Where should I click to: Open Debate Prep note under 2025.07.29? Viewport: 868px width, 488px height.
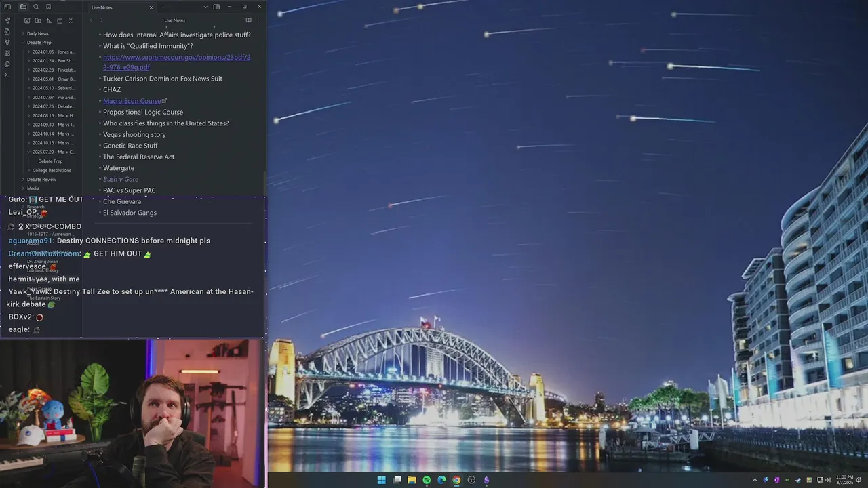coord(51,161)
